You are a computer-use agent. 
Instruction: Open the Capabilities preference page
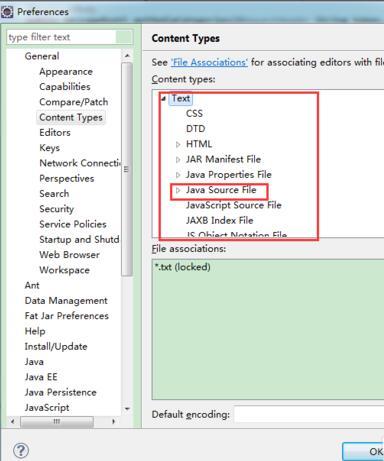click(65, 87)
